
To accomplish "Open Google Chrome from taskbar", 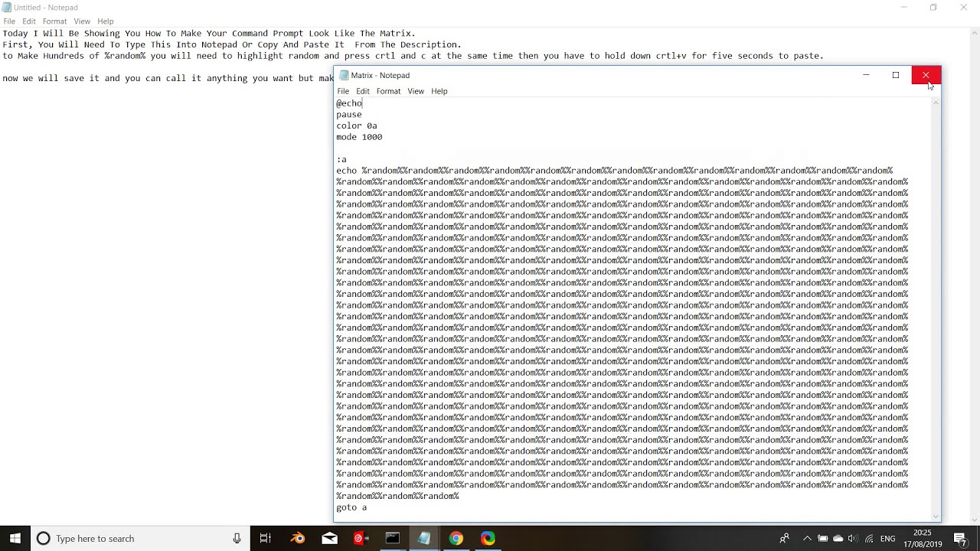I will 456,538.
